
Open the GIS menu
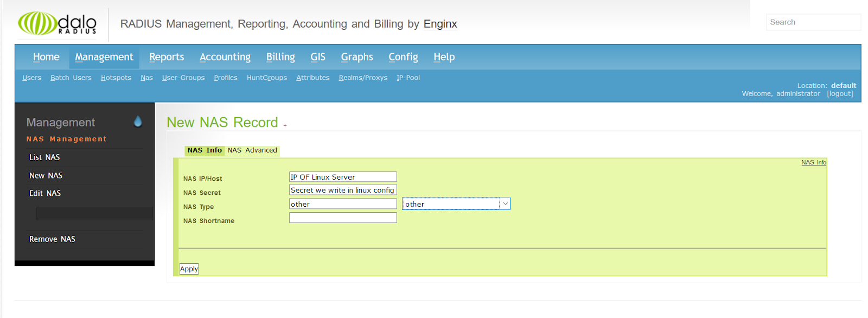point(318,57)
